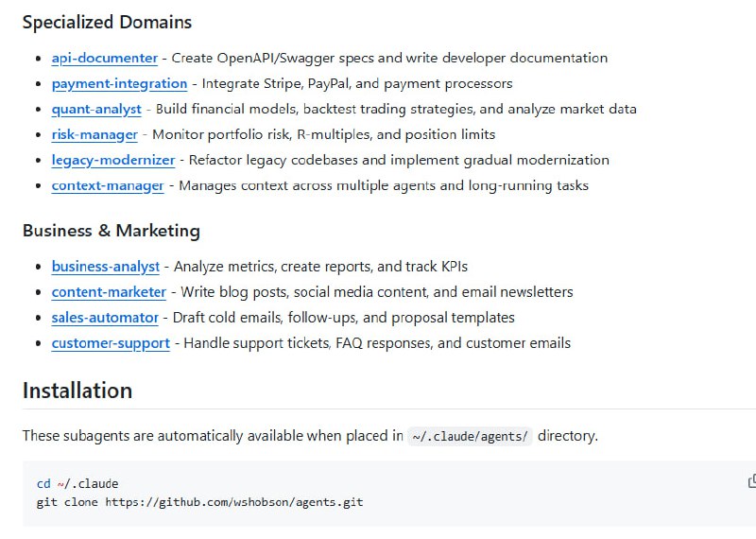Click the Specialized Domains heading
This screenshot has width=756, height=539.
pos(107,22)
